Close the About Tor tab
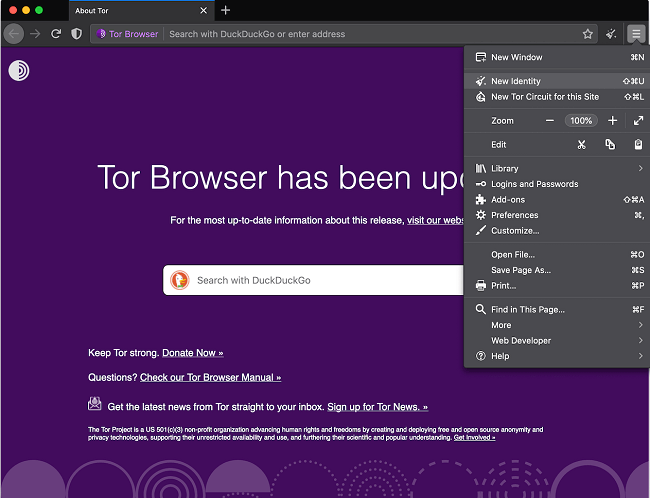The height and width of the screenshot is (498, 650). [204, 10]
